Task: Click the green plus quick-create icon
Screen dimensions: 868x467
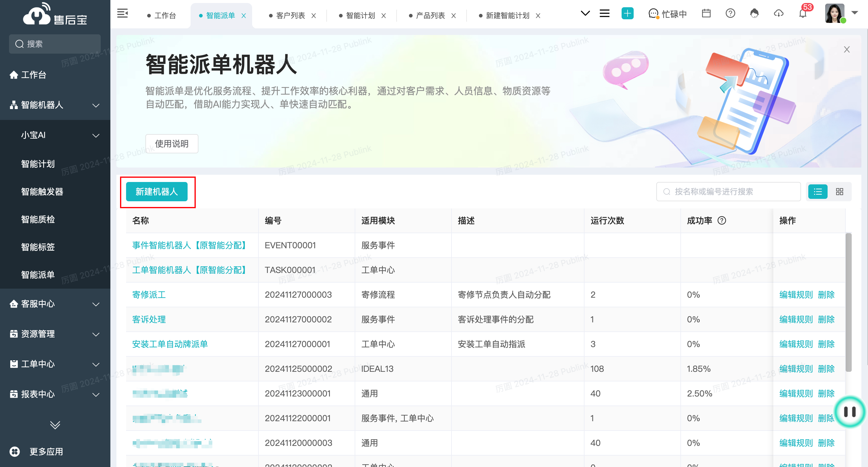Action: click(627, 14)
